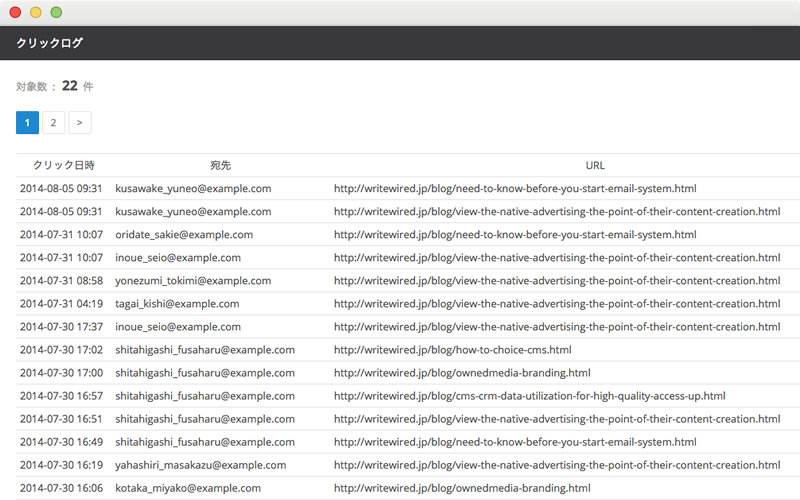Click the next page arrow button
This screenshot has height=500, width=800.
click(80, 122)
